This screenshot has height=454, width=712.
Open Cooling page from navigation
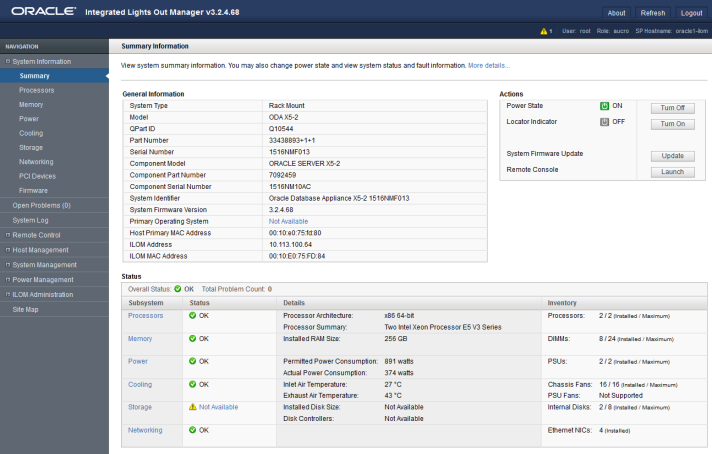(x=31, y=133)
